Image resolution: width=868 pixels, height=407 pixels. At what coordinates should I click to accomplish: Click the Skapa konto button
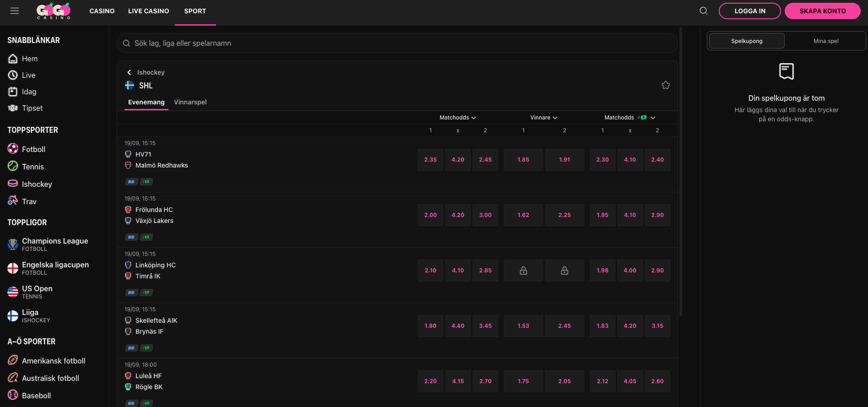coord(823,11)
